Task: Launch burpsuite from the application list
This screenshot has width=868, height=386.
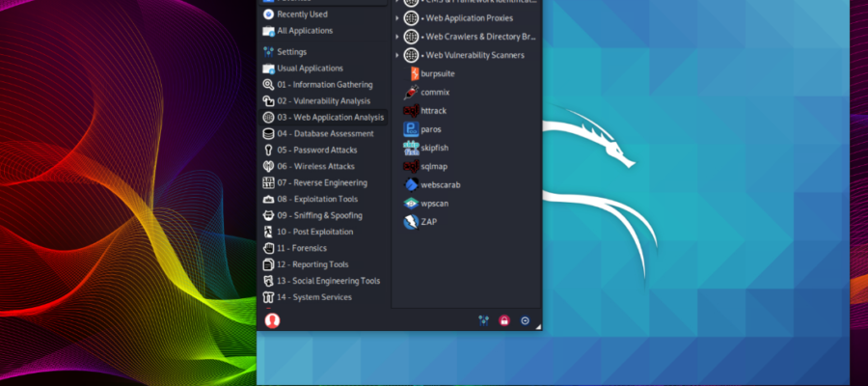Action: click(x=429, y=73)
